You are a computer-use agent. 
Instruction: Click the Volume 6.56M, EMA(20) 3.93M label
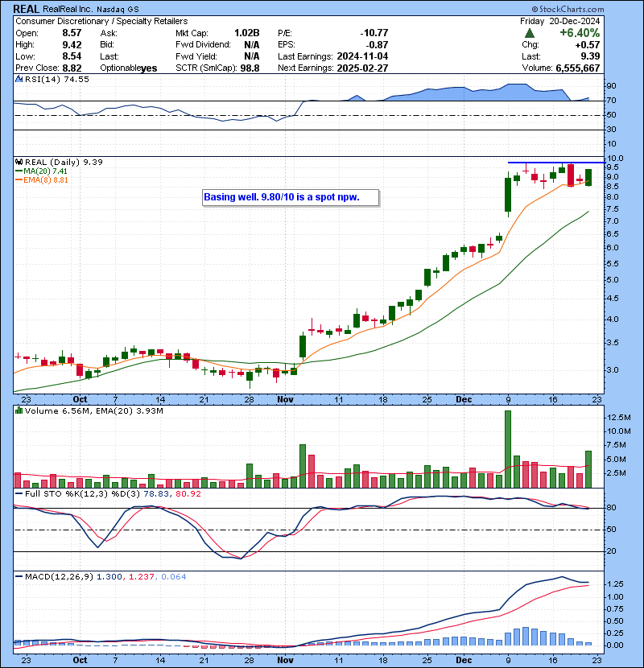point(93,410)
